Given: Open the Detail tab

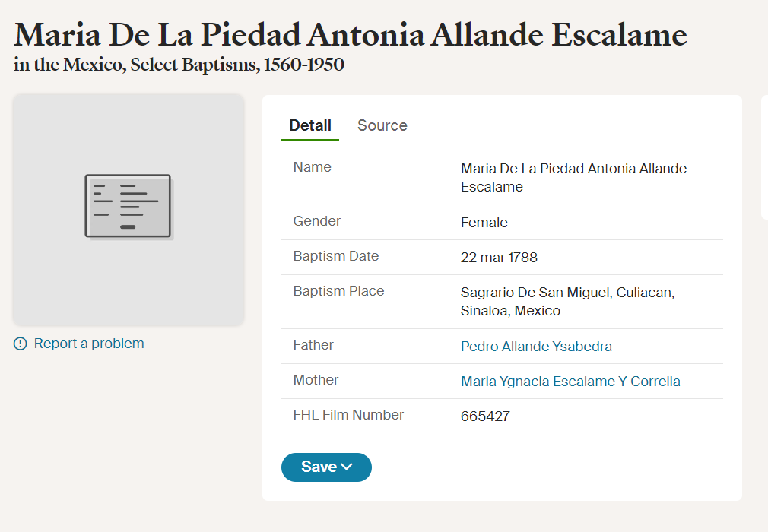Looking at the screenshot, I should [310, 125].
